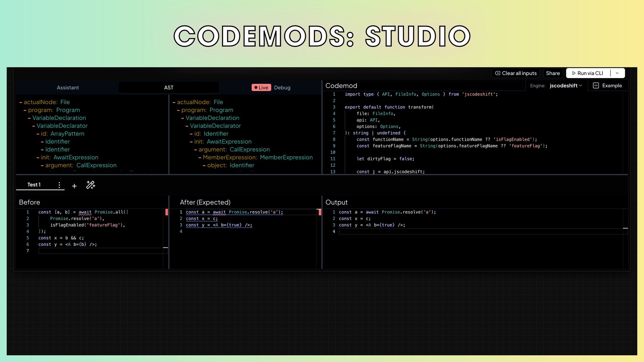Switch to the Assistant tab
Viewport: 644px width, 362px height.
68,87
